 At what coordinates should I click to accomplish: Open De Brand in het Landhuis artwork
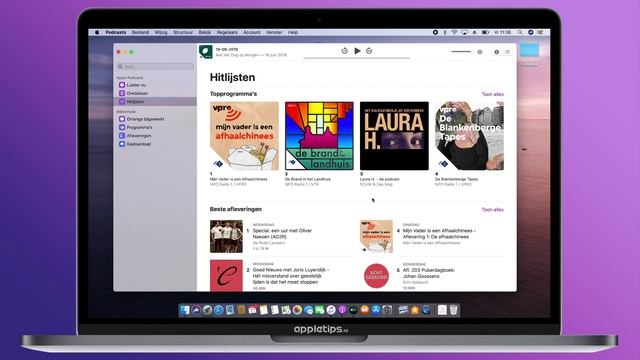319,136
